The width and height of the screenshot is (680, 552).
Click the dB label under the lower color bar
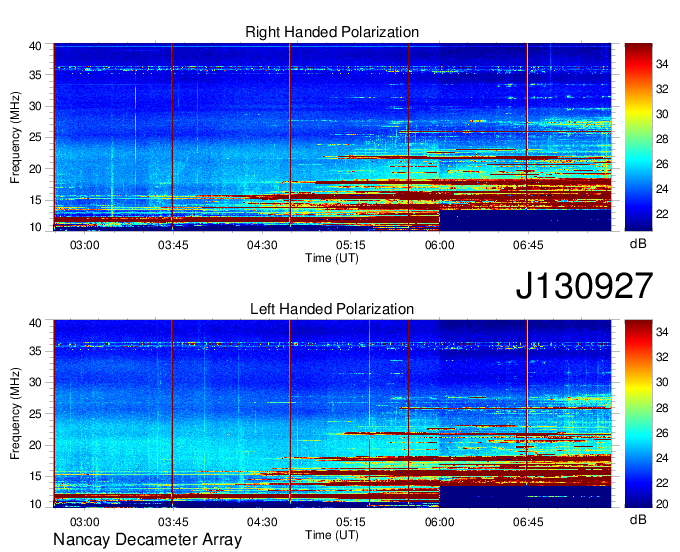[x=638, y=519]
